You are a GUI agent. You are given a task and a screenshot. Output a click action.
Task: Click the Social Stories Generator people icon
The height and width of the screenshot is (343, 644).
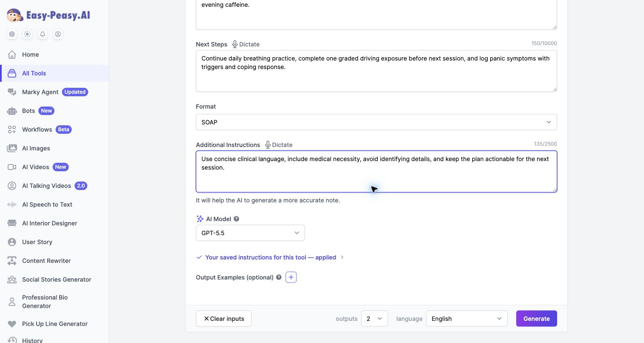click(x=12, y=280)
